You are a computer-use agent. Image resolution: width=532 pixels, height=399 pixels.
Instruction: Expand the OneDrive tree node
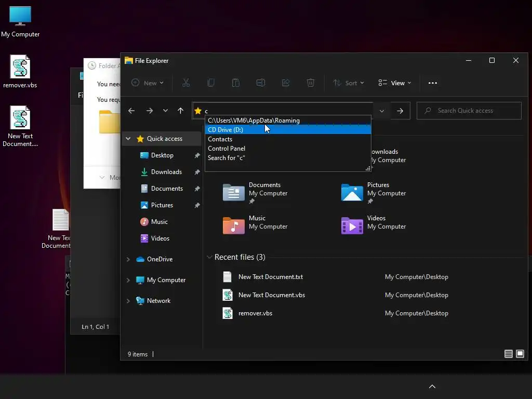(128, 259)
